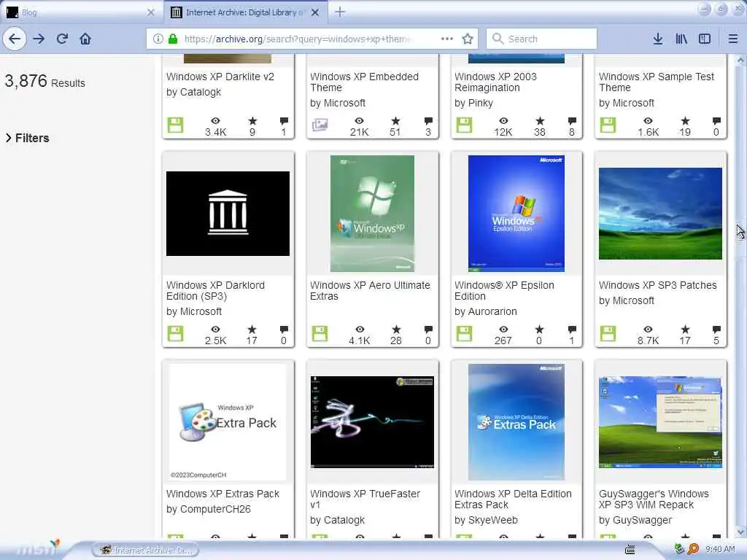Open Windows XP Darklite v2 item
747x560 pixels.
(x=220, y=77)
